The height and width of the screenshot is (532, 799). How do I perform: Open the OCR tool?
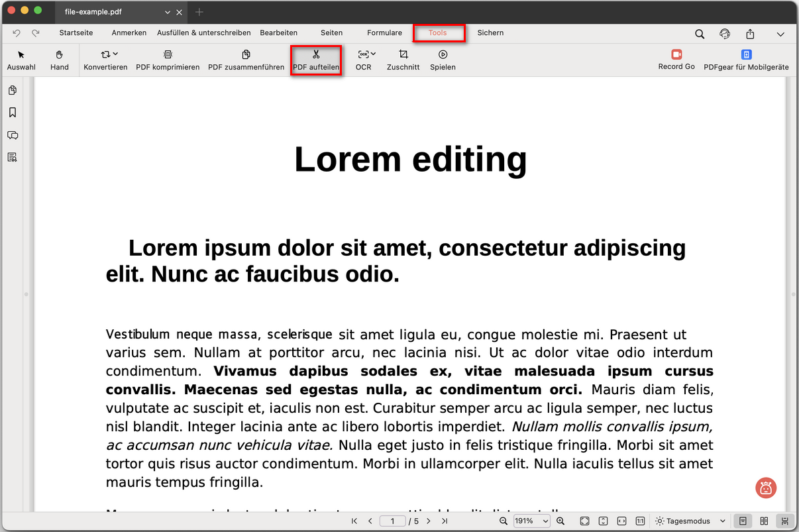364,60
